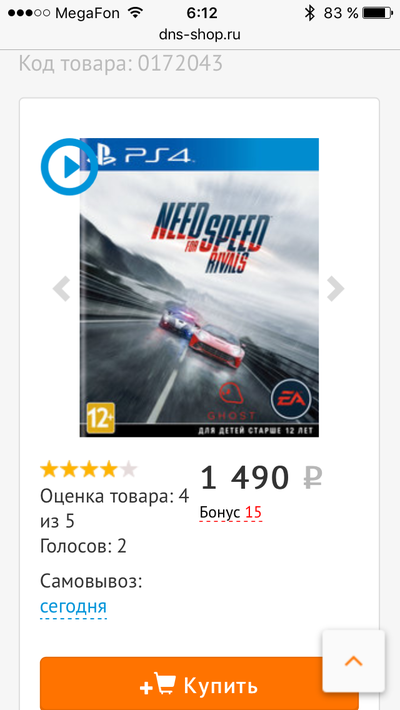
Task: Tap the orange Купить button
Action: point(199,685)
